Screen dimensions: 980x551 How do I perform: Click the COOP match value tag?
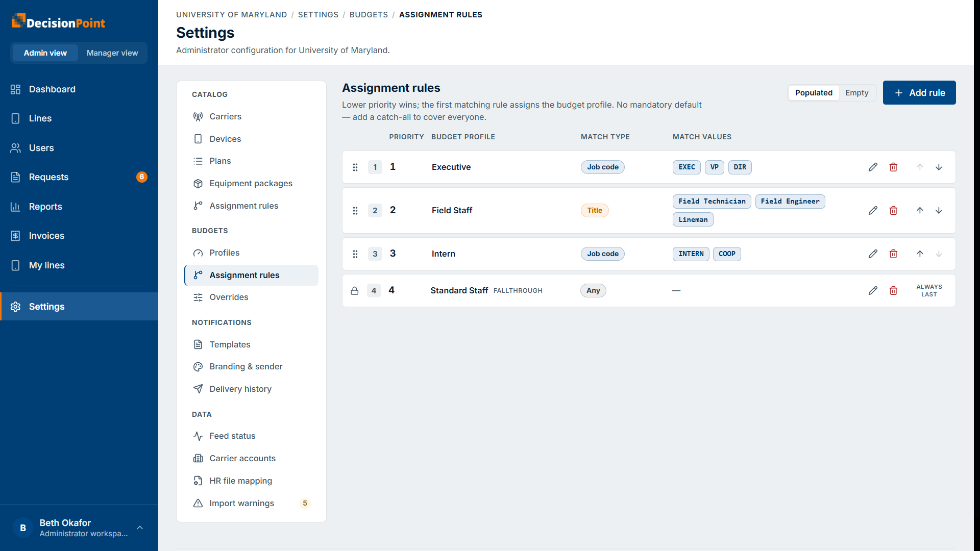727,254
